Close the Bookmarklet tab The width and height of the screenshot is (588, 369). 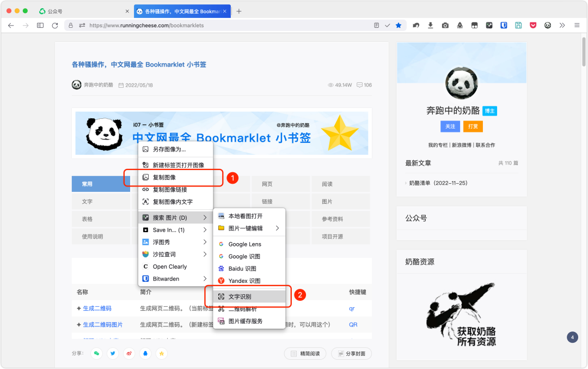[x=225, y=11]
